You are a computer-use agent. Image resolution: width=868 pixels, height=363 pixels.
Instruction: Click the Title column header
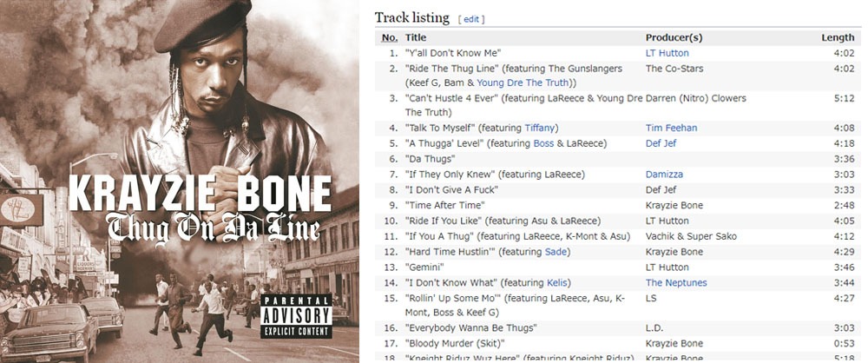[x=416, y=37]
